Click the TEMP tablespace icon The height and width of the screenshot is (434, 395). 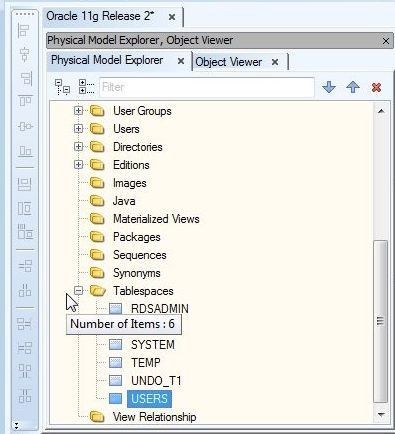[116, 362]
